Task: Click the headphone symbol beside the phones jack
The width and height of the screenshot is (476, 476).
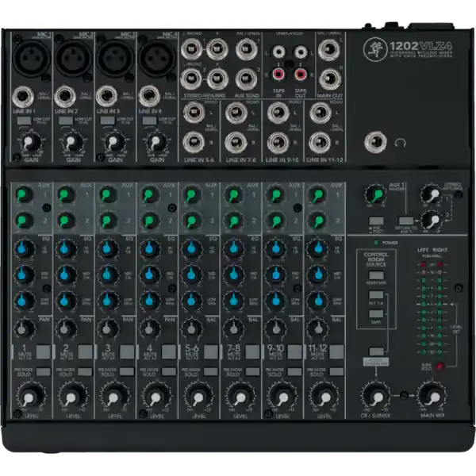Action: [400, 143]
